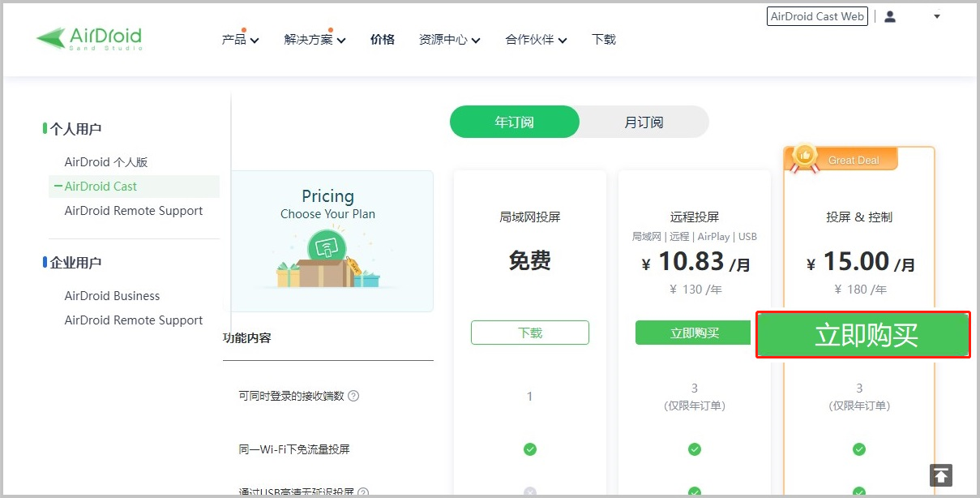Click the 局域网投屏 plan title
Image resolution: width=980 pixels, height=498 pixels.
(530, 217)
